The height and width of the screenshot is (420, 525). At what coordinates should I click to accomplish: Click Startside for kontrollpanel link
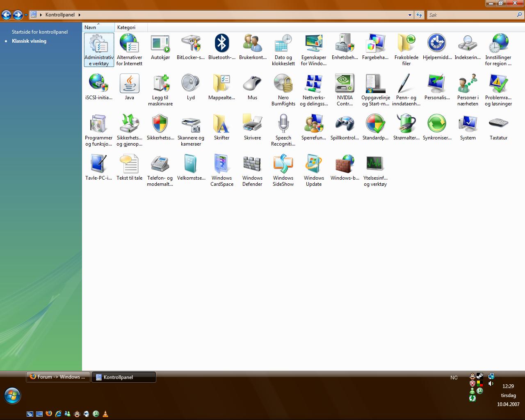click(x=40, y=32)
